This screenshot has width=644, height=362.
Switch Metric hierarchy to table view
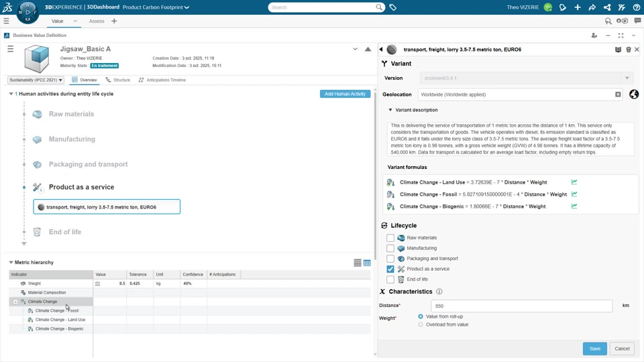coord(367,263)
